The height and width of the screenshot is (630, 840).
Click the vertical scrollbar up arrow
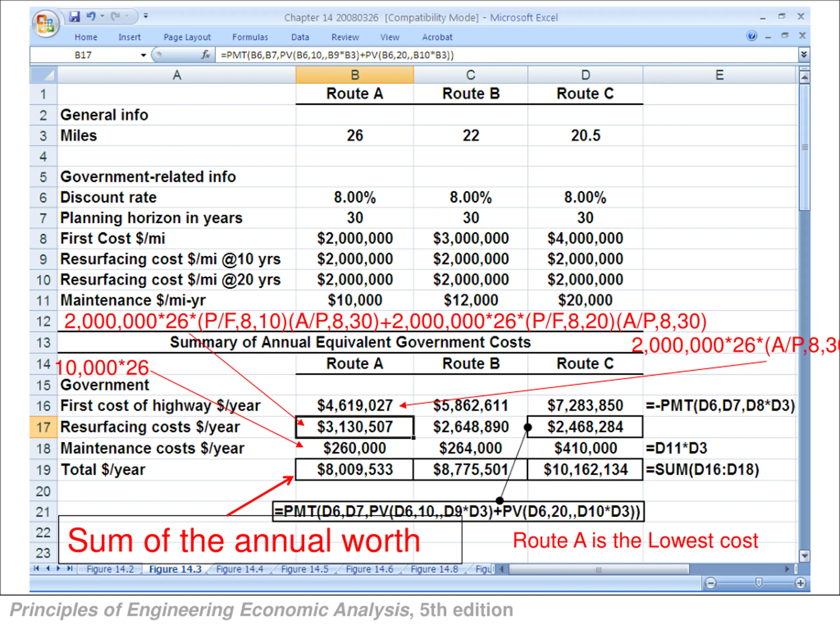[x=804, y=77]
